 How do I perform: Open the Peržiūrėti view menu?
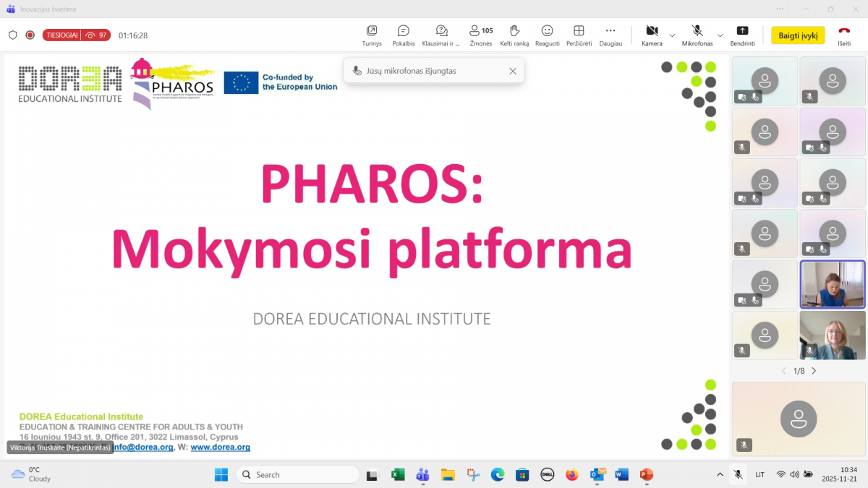pos(579,35)
